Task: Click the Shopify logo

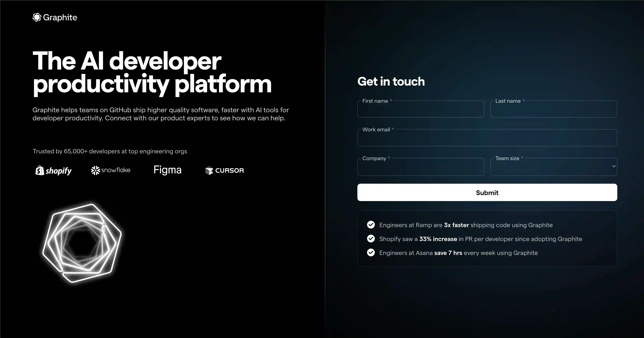Action: pyautogui.click(x=54, y=171)
